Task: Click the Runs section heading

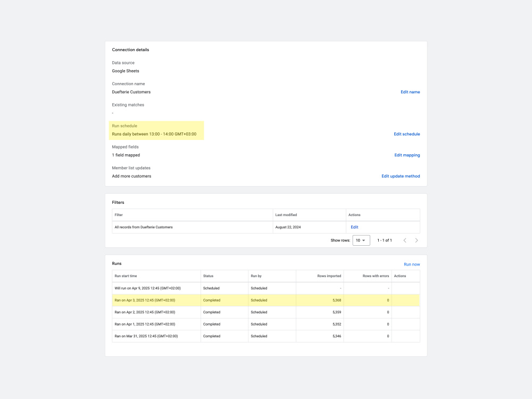Action: coord(117,263)
